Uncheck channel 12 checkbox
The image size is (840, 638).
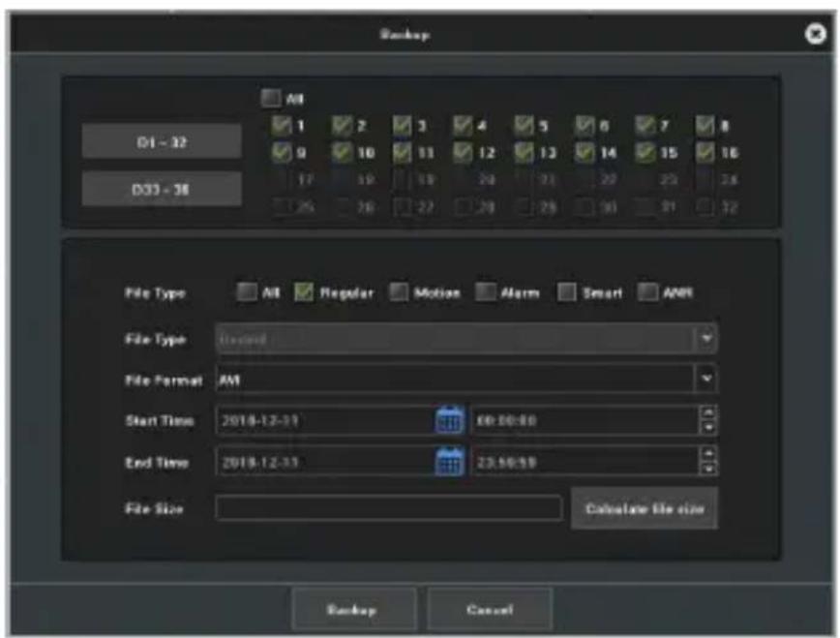point(463,153)
